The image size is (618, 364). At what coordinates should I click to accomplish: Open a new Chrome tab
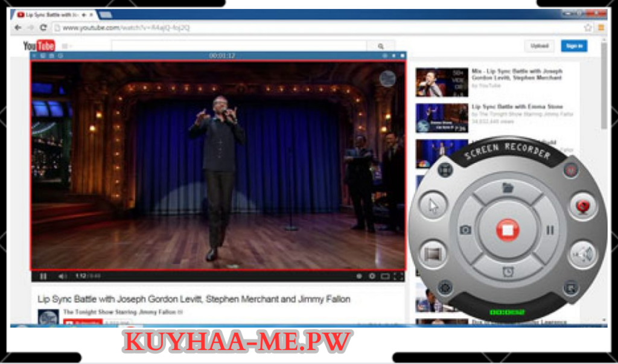point(105,15)
